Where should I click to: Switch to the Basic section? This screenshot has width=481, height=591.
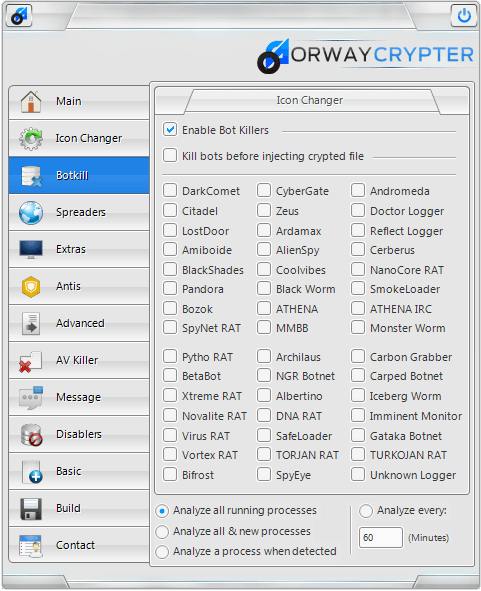pyautogui.click(x=79, y=471)
